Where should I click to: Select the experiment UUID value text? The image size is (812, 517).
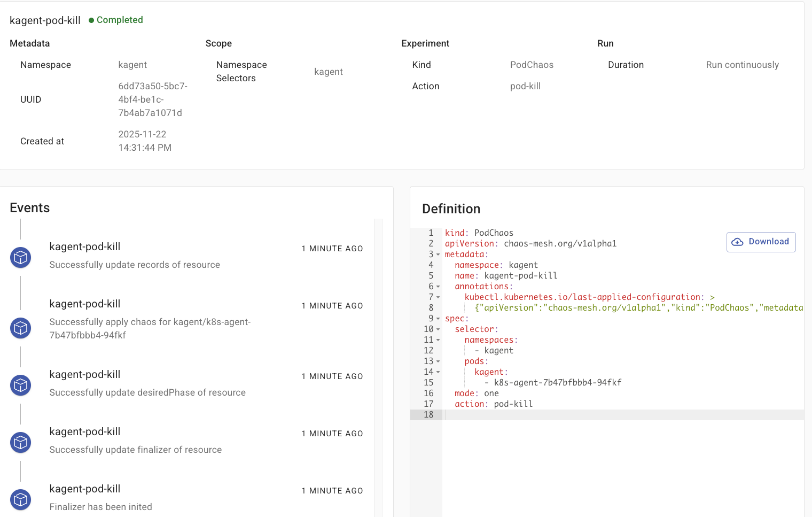[152, 99]
